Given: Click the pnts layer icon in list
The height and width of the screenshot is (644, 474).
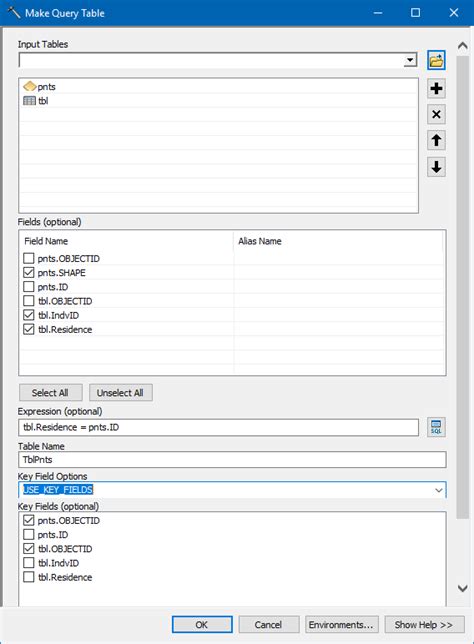Looking at the screenshot, I should coord(30,87).
